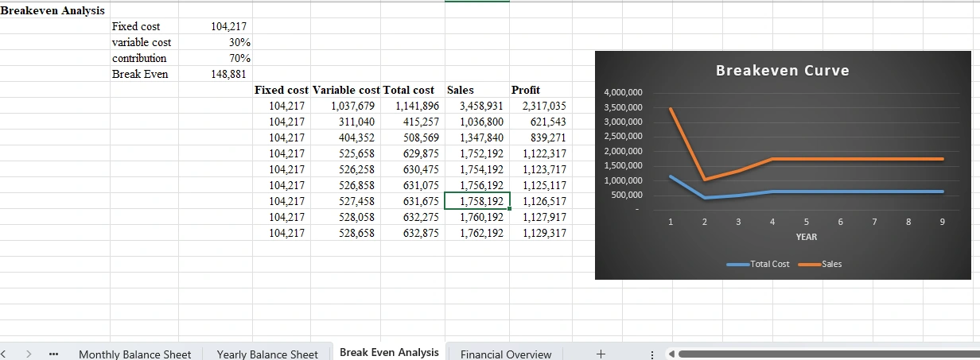
Task: Select the Fixed cost value cell 104,217
Action: pos(229,27)
